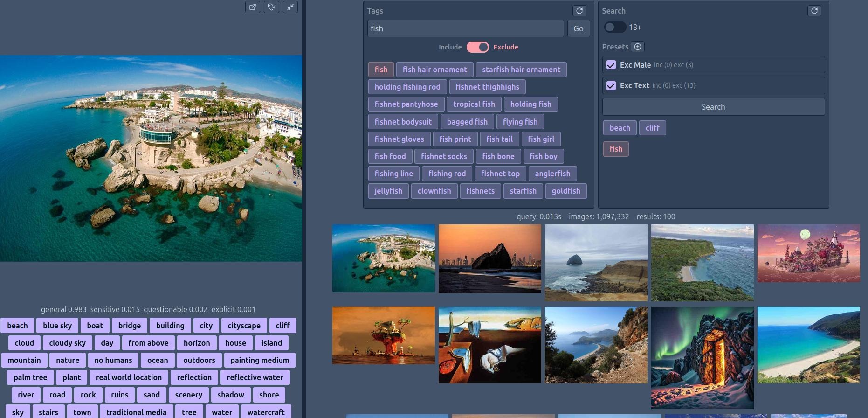Click the large preview image of the coast

151,158
